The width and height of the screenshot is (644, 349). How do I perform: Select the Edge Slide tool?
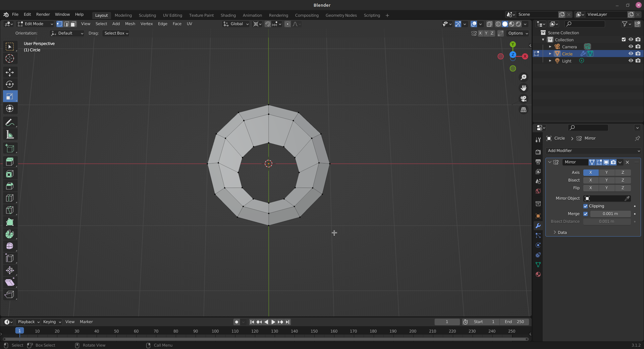pyautogui.click(x=10, y=258)
